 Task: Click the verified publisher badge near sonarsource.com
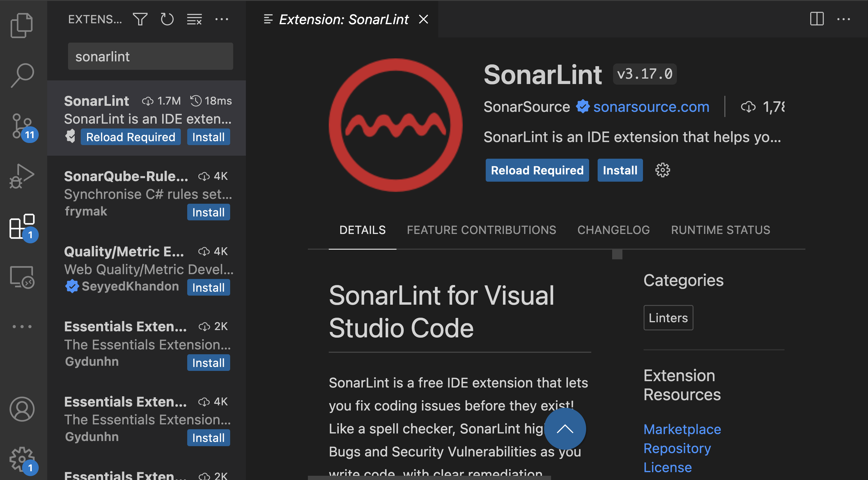[582, 107]
